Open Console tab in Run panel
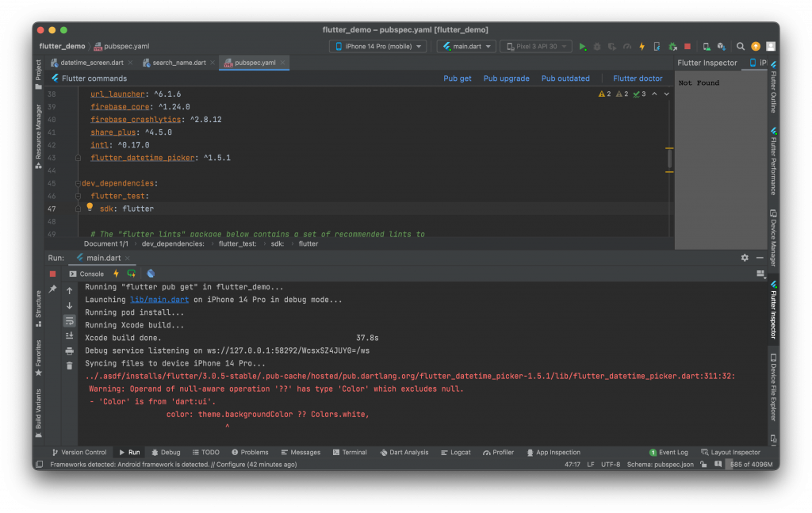Viewport: 812px width, 513px height. click(x=86, y=274)
